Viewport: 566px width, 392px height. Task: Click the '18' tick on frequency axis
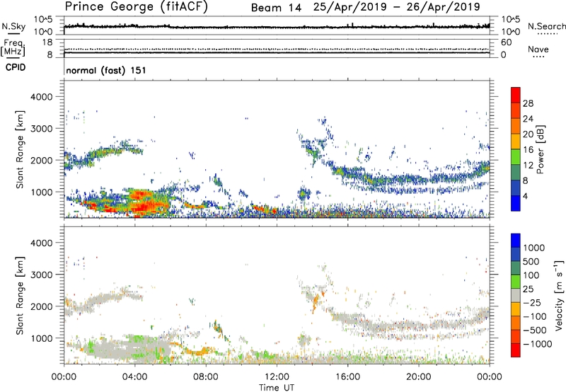pos(47,42)
